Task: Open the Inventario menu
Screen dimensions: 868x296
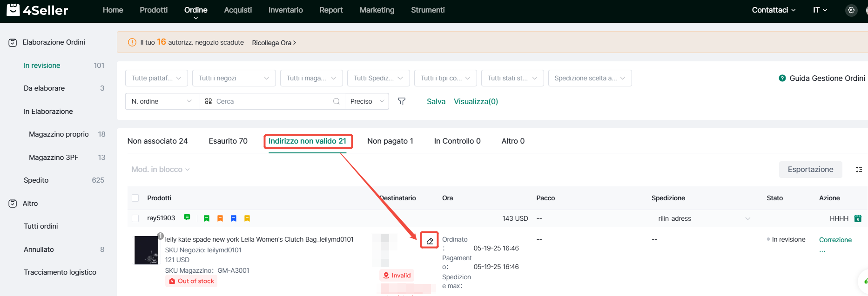Action: click(x=285, y=10)
